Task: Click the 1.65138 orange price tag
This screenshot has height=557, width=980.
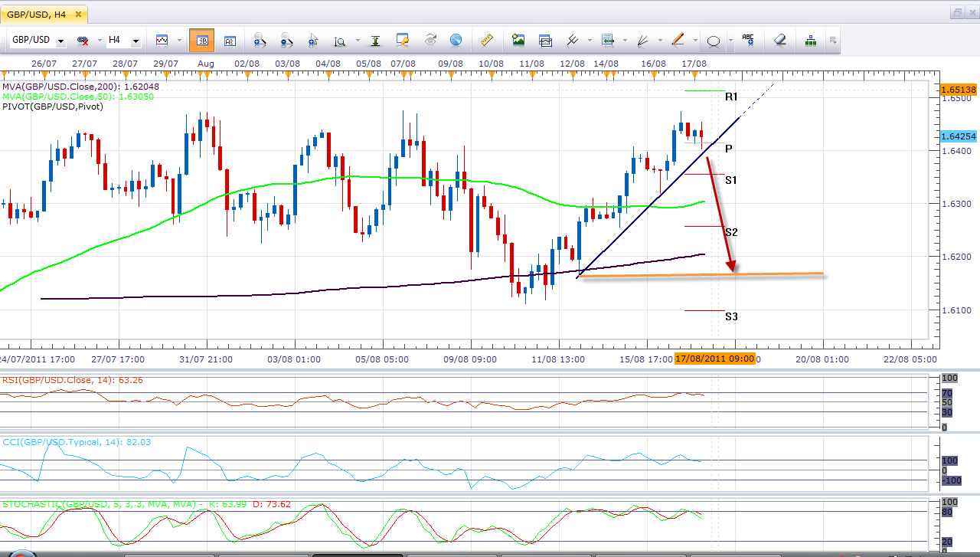Action: [959, 90]
